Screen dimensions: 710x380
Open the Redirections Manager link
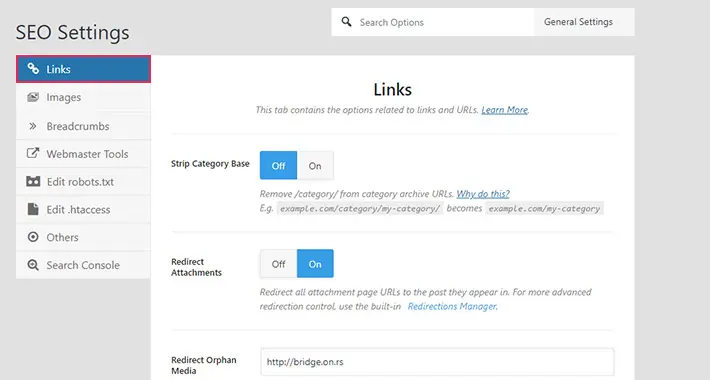pyautogui.click(x=452, y=307)
